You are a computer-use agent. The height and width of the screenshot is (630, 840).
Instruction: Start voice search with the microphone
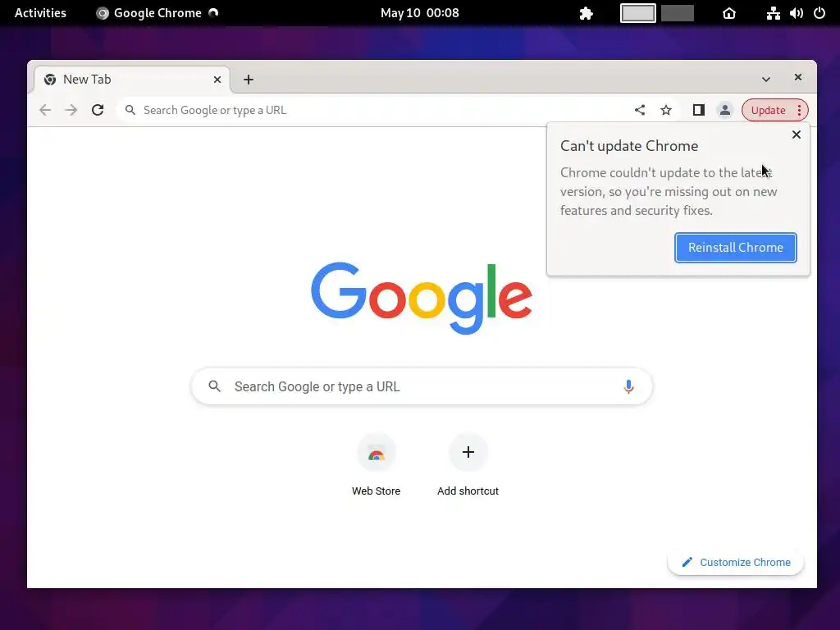coord(628,387)
